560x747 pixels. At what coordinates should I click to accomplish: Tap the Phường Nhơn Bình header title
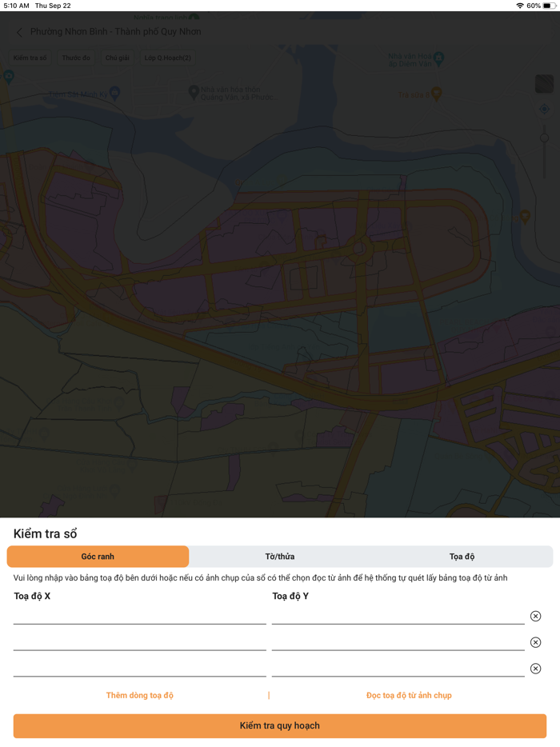click(x=116, y=32)
